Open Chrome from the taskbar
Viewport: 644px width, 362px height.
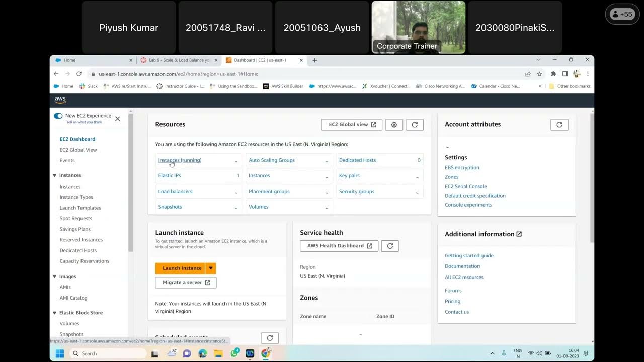[266, 353]
